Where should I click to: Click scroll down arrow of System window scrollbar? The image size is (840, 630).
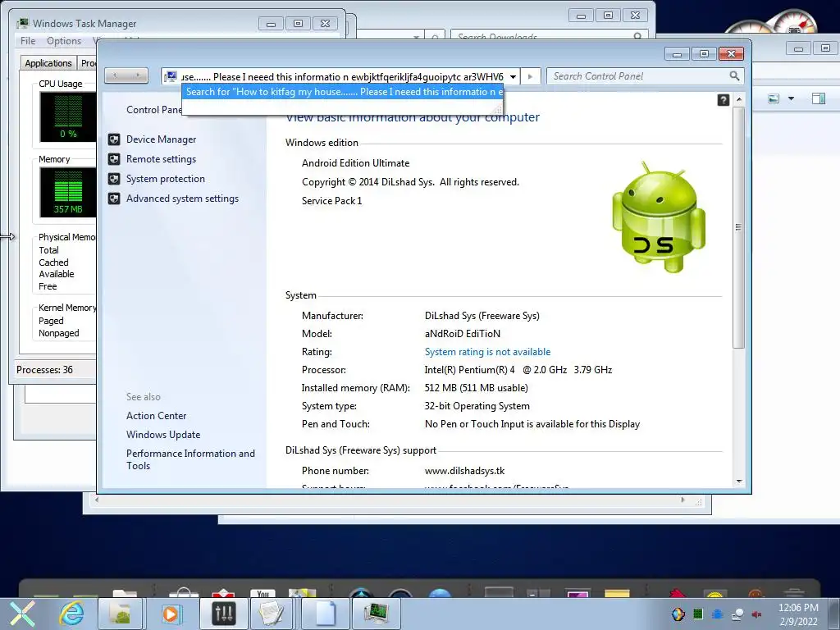point(739,482)
